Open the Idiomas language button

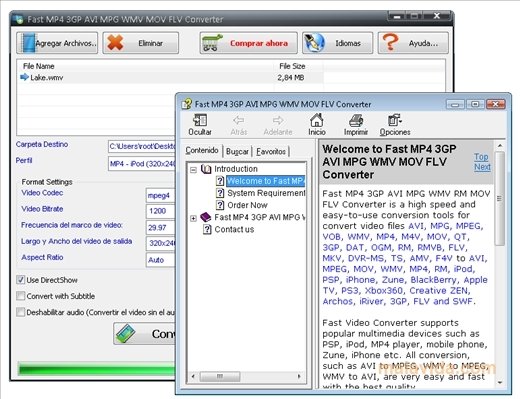pos(337,43)
